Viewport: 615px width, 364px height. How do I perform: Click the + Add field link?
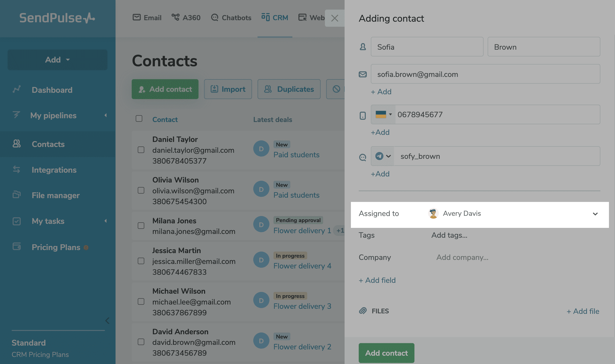coord(377,280)
